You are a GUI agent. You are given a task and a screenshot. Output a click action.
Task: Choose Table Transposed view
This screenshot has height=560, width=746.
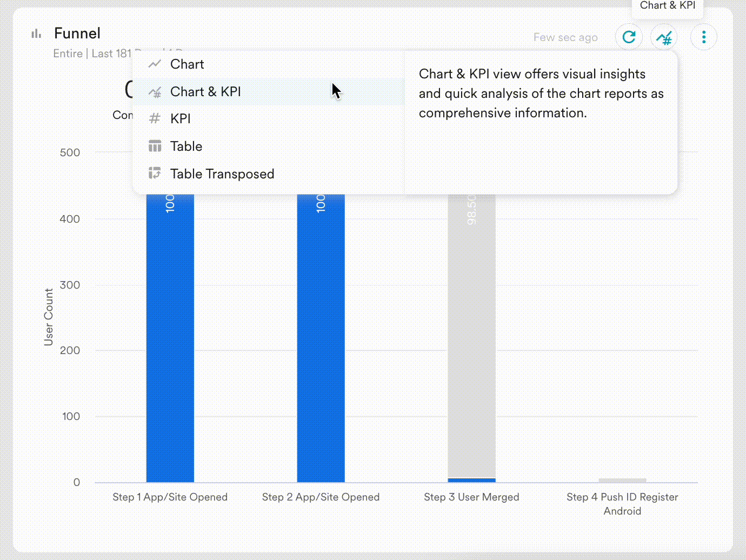(x=222, y=174)
